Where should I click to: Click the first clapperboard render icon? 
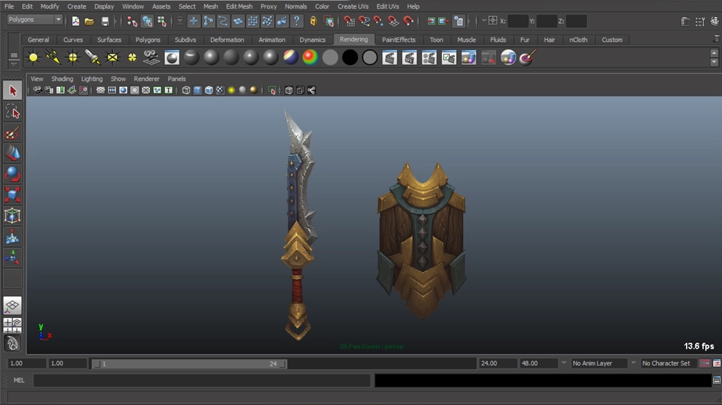(390, 58)
